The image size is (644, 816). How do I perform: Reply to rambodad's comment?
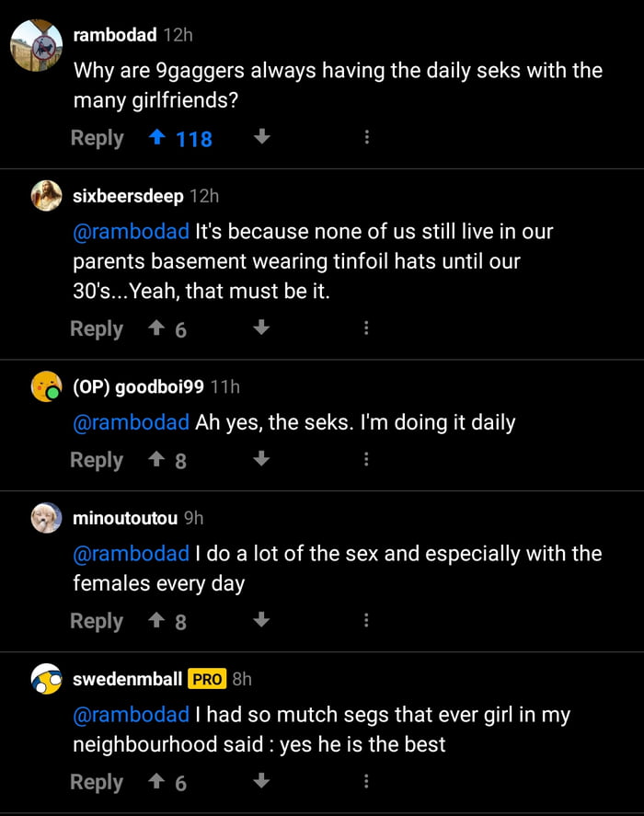click(x=97, y=136)
